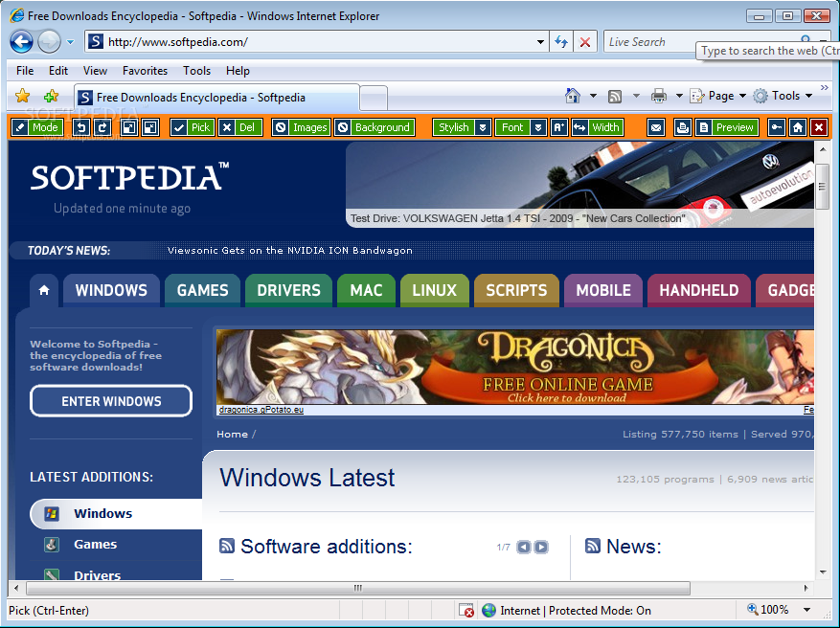Screen dimensions: 840x628
Task: Click the Favorites Center star icon
Action: (22, 97)
